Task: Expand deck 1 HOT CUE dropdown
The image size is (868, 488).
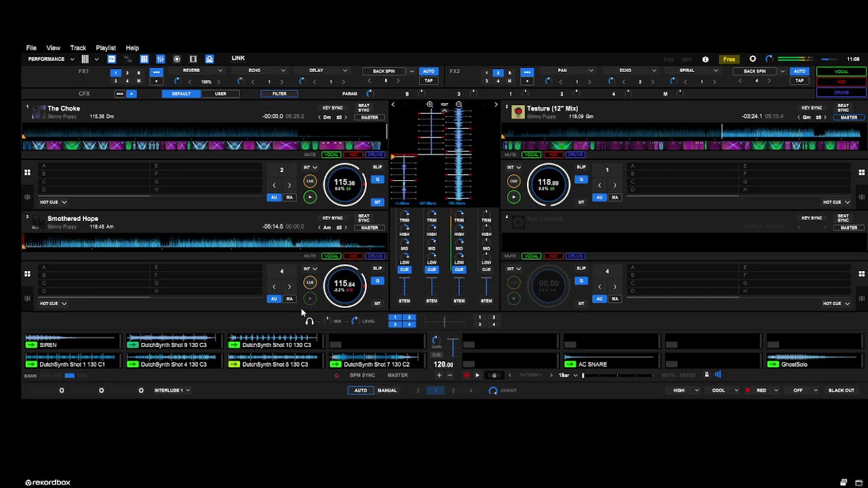Action: [x=53, y=202]
